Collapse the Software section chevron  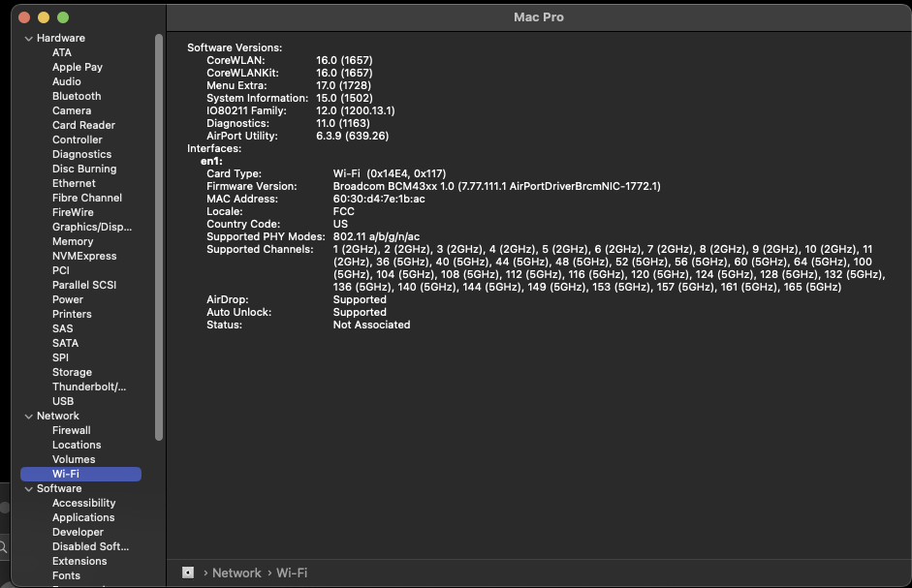coord(28,489)
